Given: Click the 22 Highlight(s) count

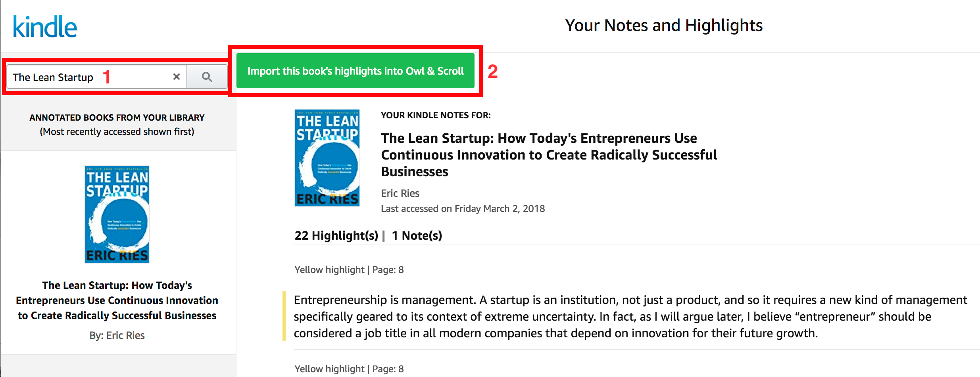Looking at the screenshot, I should click(x=336, y=235).
